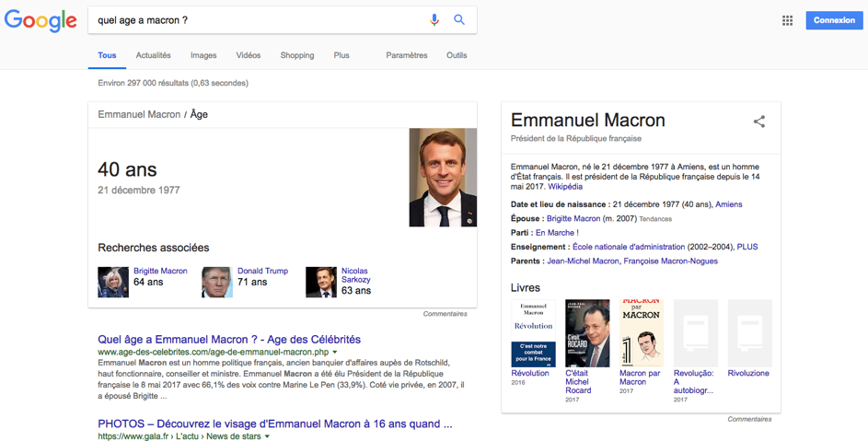Click Nicolas Sarkozy thumbnail photo
The width and height of the screenshot is (868, 441).
coord(321,282)
